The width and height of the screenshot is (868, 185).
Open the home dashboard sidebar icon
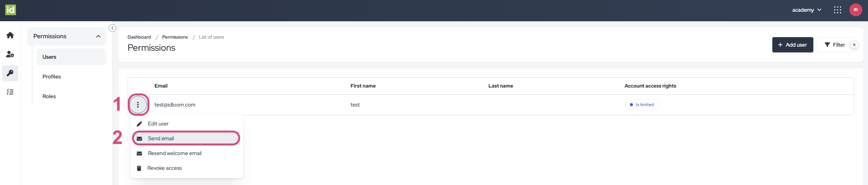pyautogui.click(x=10, y=35)
